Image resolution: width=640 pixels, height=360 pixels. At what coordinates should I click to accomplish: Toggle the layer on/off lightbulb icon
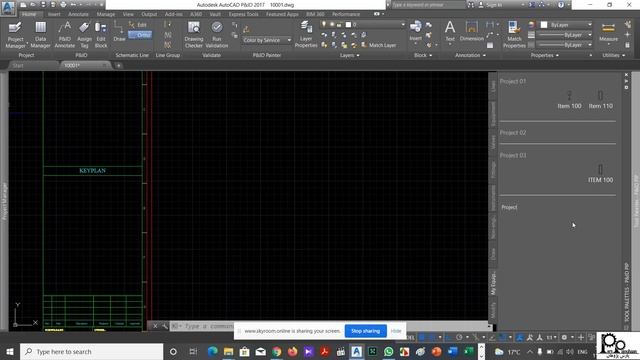click(324, 24)
